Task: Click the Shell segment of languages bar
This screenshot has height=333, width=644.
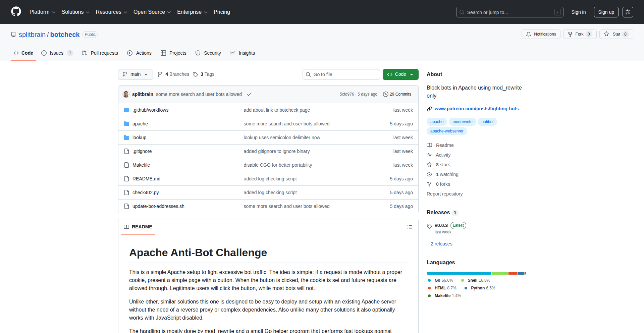Action: [x=500, y=273]
